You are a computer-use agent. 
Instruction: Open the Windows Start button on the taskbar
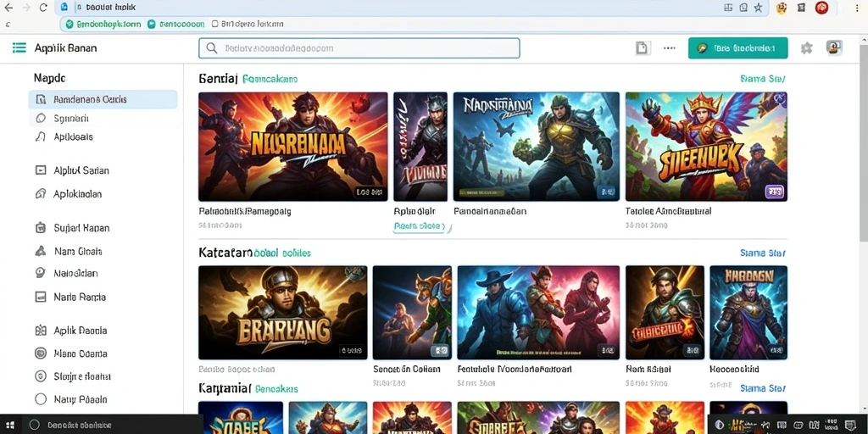tap(12, 426)
